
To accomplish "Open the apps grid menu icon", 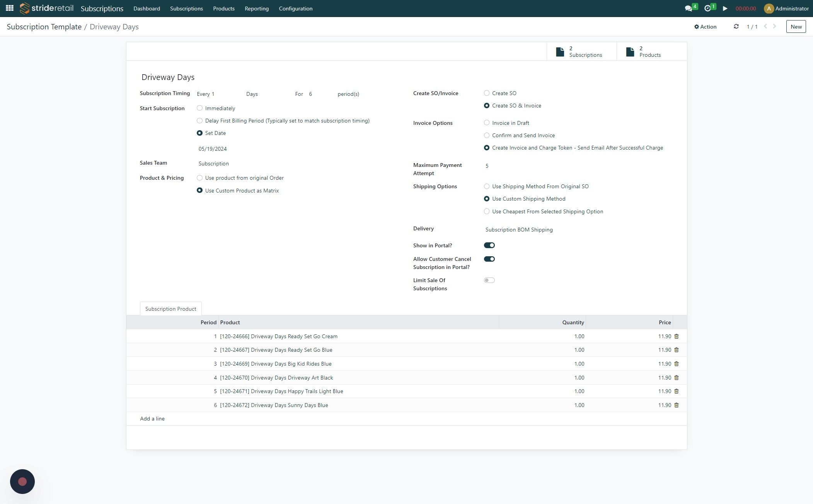I will (10, 8).
